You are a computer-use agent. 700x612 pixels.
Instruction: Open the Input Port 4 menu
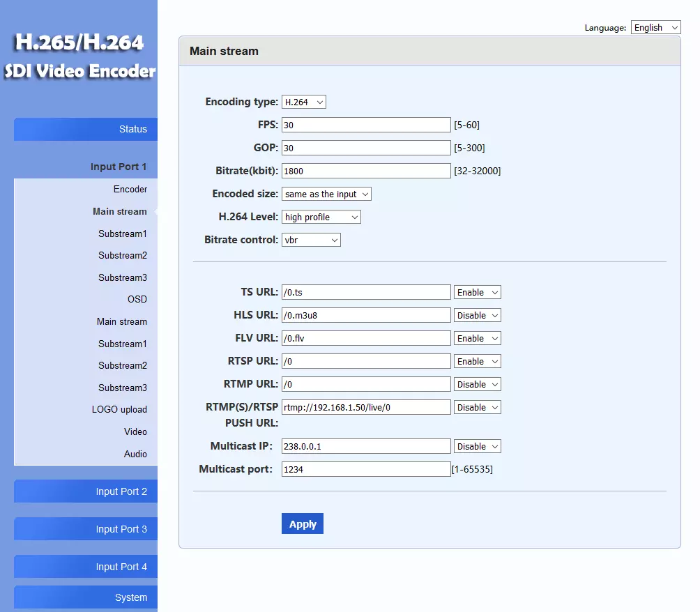tap(86, 567)
